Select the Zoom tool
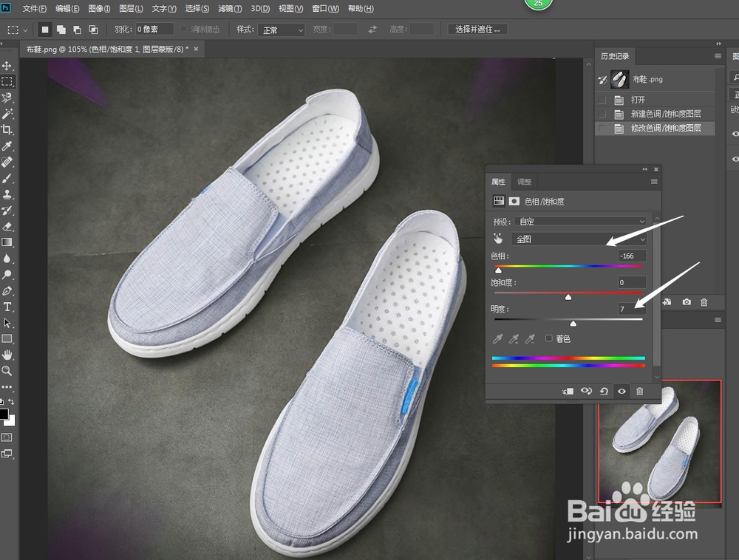This screenshot has height=560, width=739. (x=7, y=371)
